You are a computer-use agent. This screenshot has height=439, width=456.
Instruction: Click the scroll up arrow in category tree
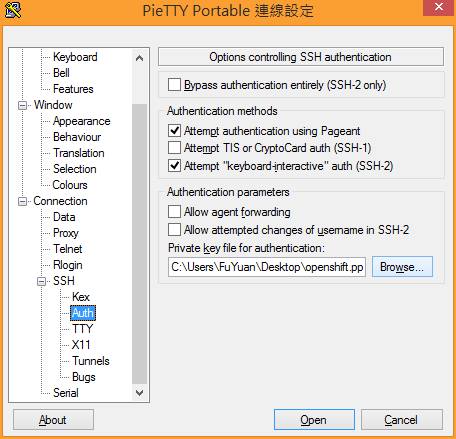(x=140, y=58)
